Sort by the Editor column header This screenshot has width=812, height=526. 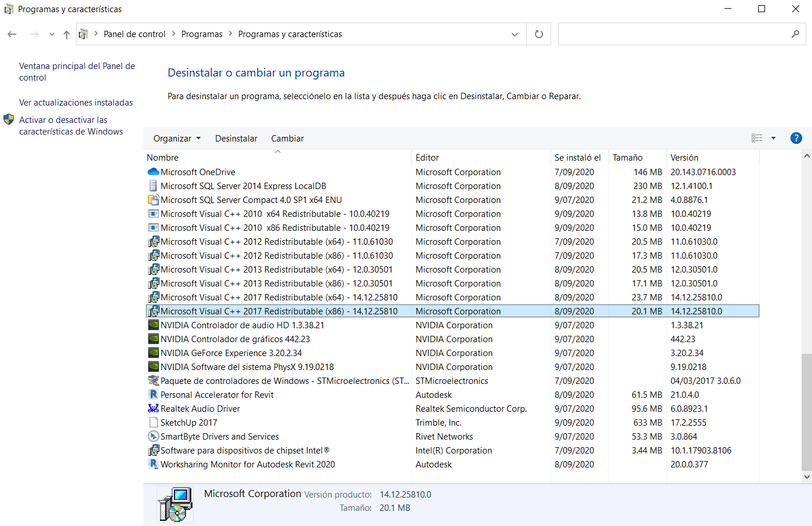pyautogui.click(x=482, y=158)
